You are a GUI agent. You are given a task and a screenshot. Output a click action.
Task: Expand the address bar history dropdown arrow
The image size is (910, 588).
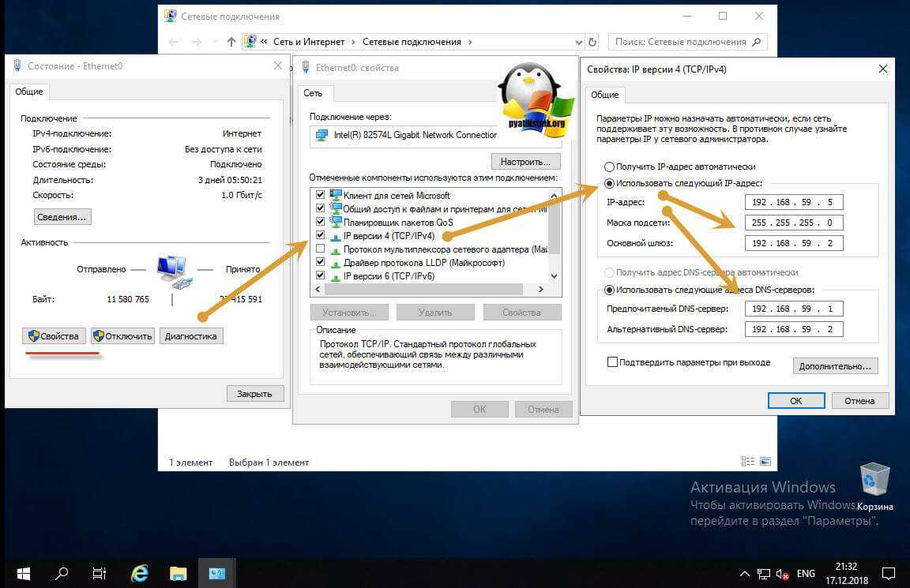[577, 42]
